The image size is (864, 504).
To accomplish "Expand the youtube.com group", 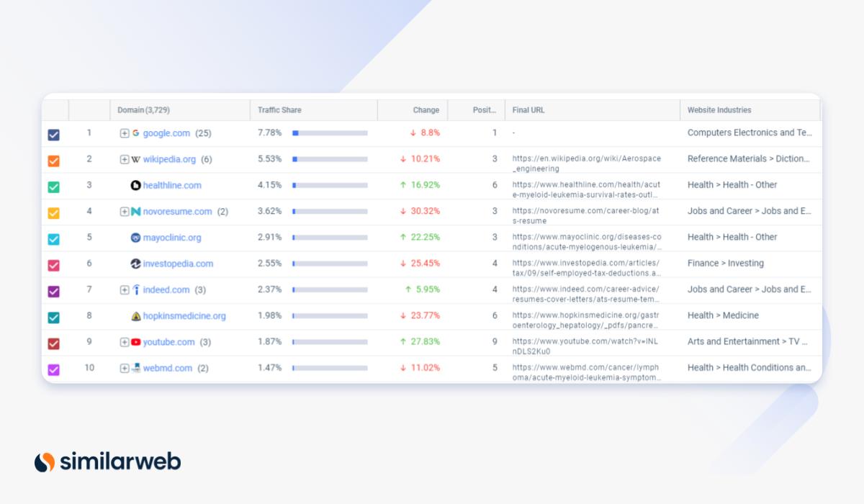I will click(x=125, y=342).
